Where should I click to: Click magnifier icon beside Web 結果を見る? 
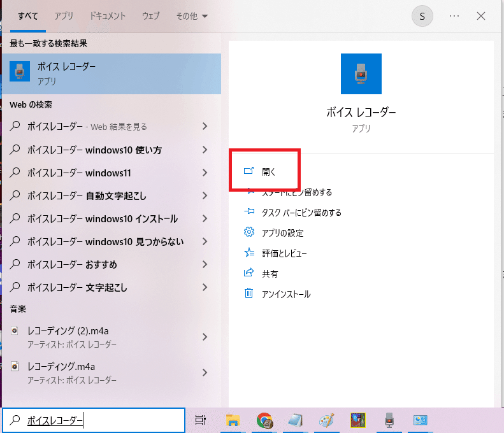[15, 126]
